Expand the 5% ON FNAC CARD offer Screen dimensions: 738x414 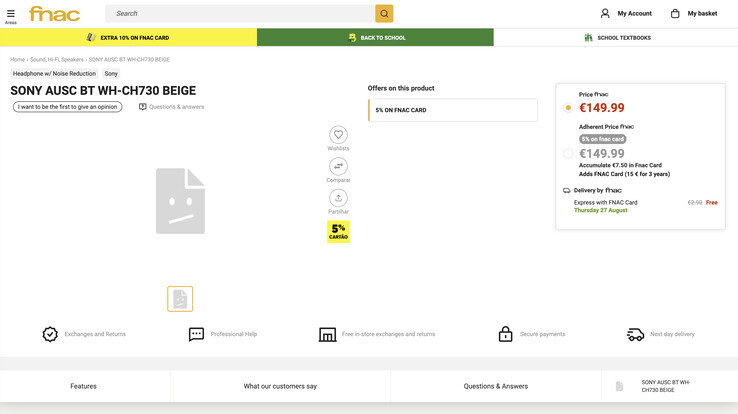[x=452, y=110]
